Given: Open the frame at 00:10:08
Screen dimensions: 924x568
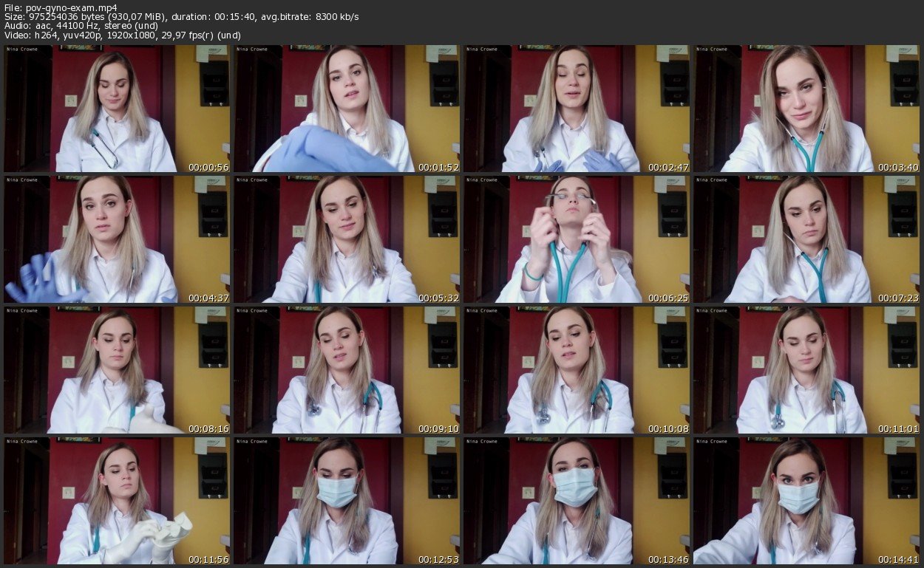Looking at the screenshot, I should tap(577, 369).
